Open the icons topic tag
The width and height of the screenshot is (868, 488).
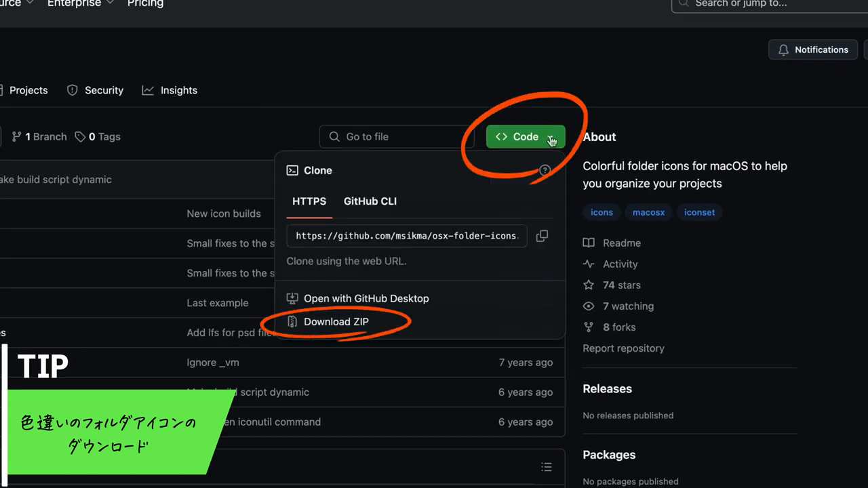601,212
